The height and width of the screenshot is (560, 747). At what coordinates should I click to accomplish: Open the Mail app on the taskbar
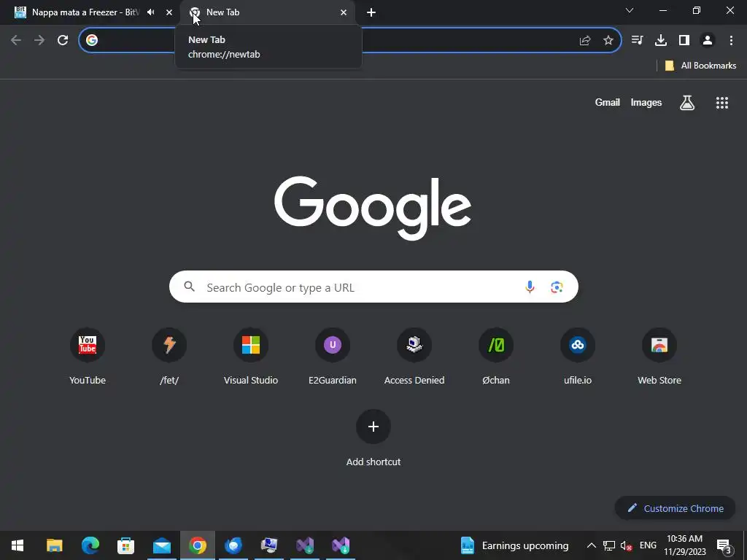(x=162, y=545)
